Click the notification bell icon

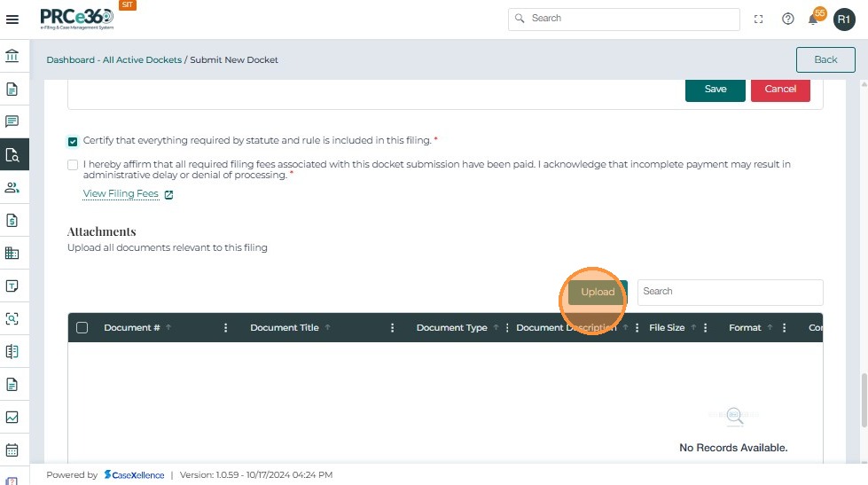click(813, 20)
